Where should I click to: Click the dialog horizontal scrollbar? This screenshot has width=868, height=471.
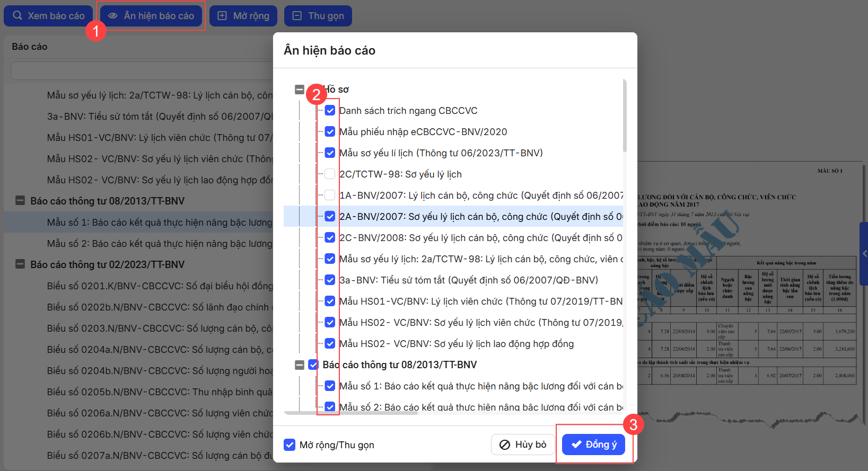tap(351, 413)
